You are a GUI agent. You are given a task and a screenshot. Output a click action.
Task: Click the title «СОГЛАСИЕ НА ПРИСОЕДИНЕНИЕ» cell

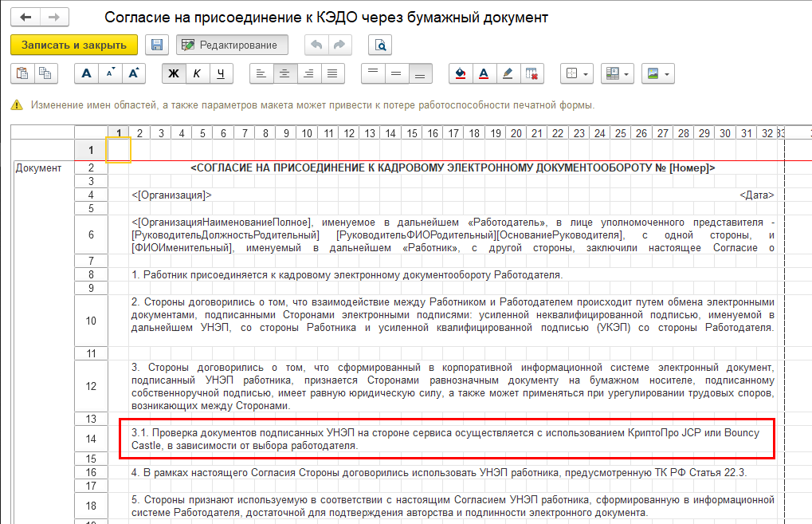(x=453, y=168)
